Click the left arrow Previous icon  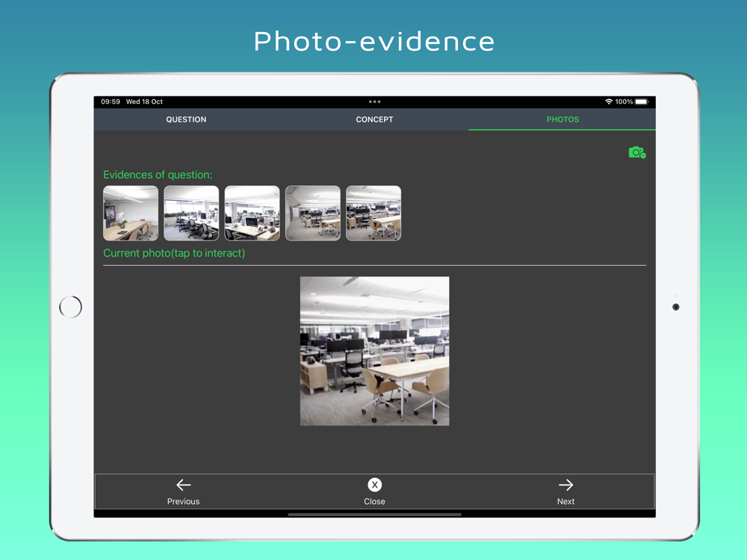coord(184,485)
